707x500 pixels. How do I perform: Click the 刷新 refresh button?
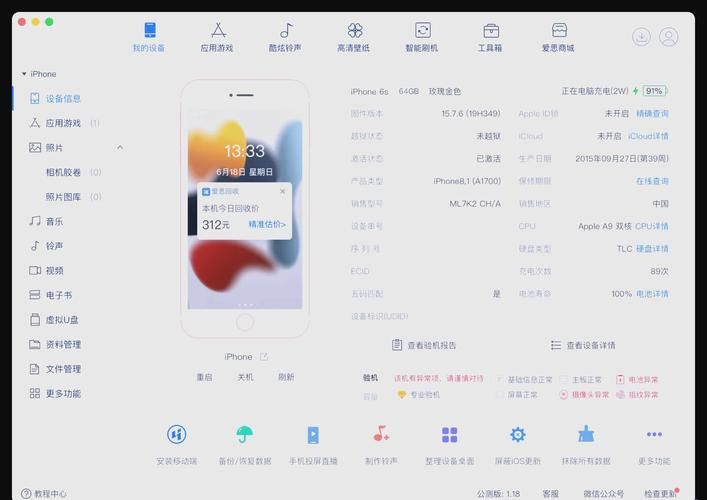click(x=286, y=377)
